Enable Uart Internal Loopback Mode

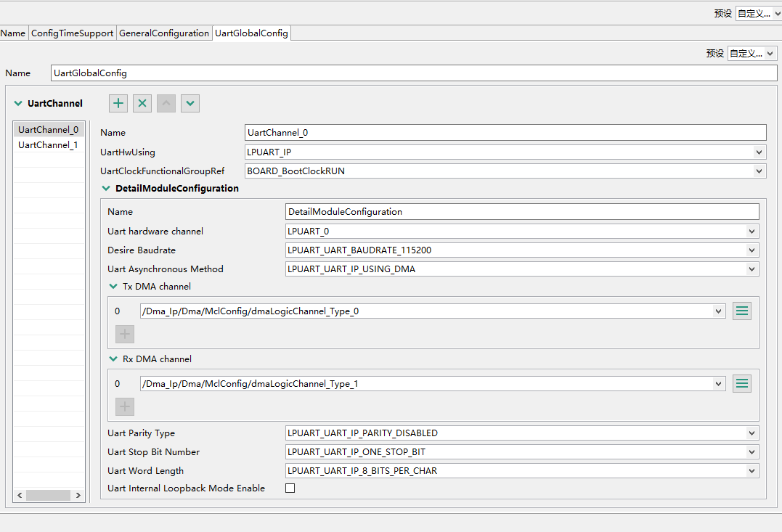[290, 488]
